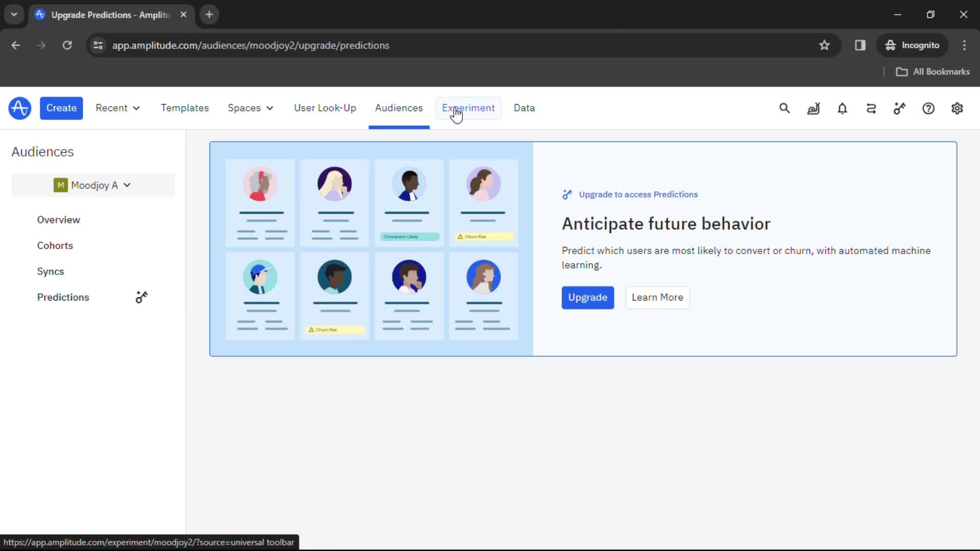Open the notifications bell
This screenshot has height=551, width=980.
coord(842,108)
